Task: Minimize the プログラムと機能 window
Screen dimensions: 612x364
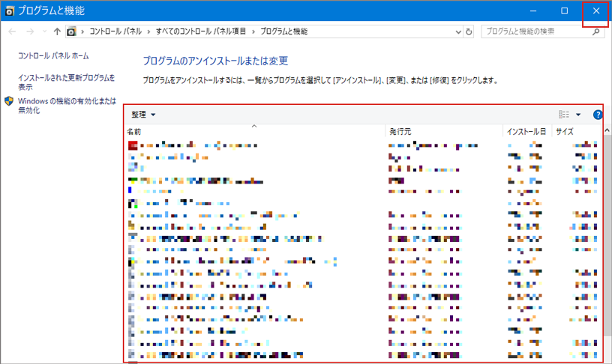Action: [533, 11]
